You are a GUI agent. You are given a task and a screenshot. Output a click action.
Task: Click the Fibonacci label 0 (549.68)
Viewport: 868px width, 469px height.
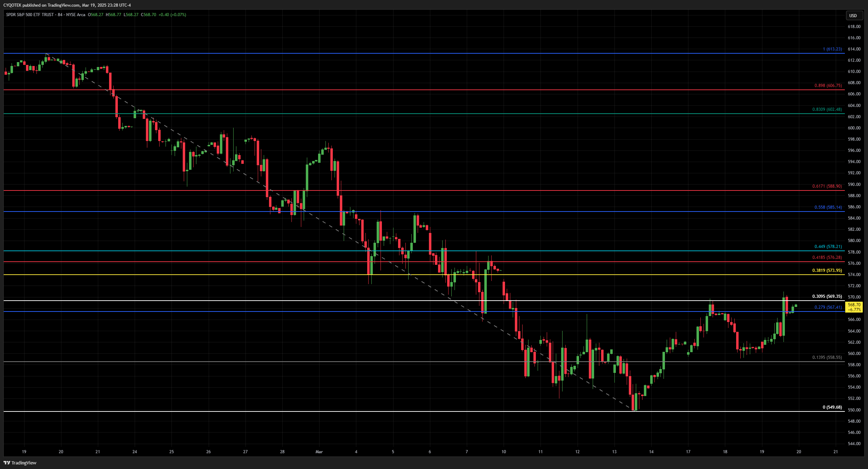832,407
